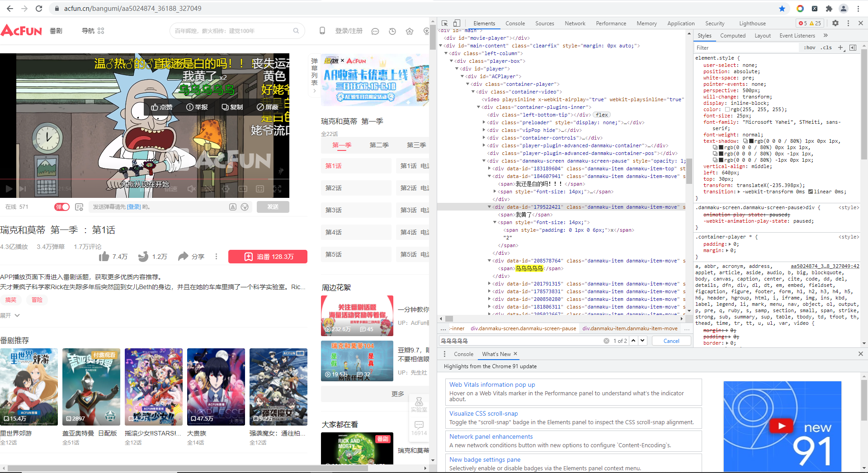This screenshot has width=868, height=473.
Task: Open the AcFun messages chat bubble icon
Action: (x=375, y=31)
